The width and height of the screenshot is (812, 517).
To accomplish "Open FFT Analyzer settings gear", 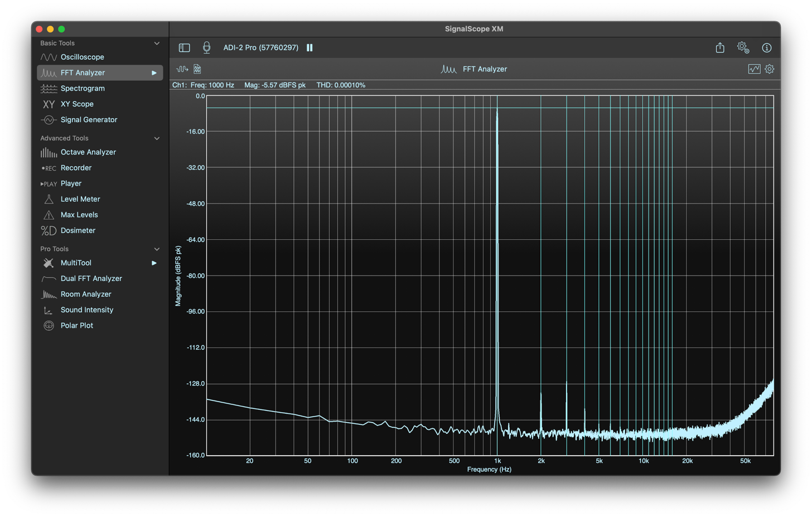I will click(770, 69).
